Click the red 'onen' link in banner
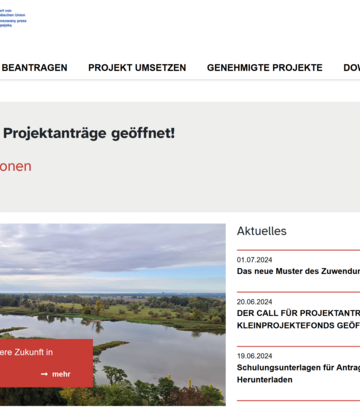Screen dimensions: 360x420 click(16, 166)
